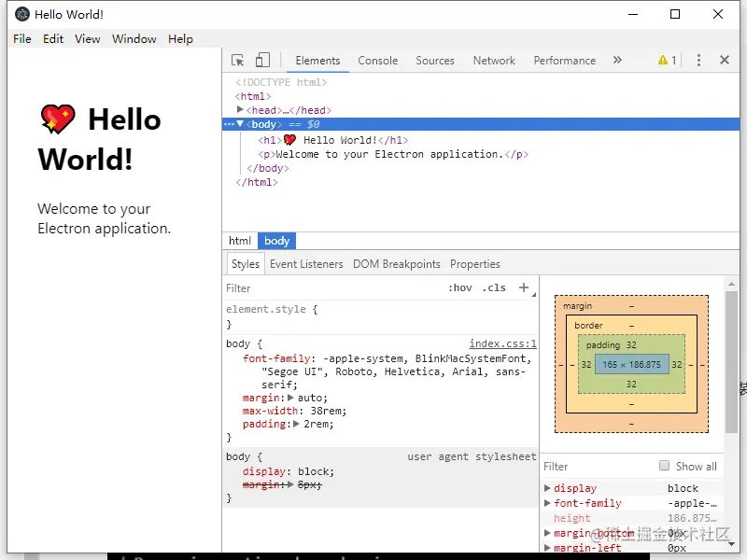
Task: Select the Styles subtab
Action: point(246,264)
